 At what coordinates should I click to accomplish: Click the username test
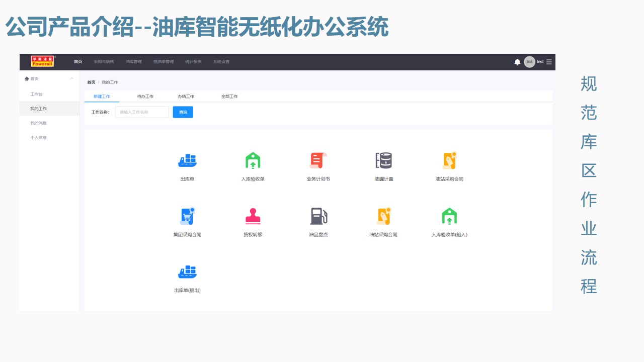click(x=540, y=62)
